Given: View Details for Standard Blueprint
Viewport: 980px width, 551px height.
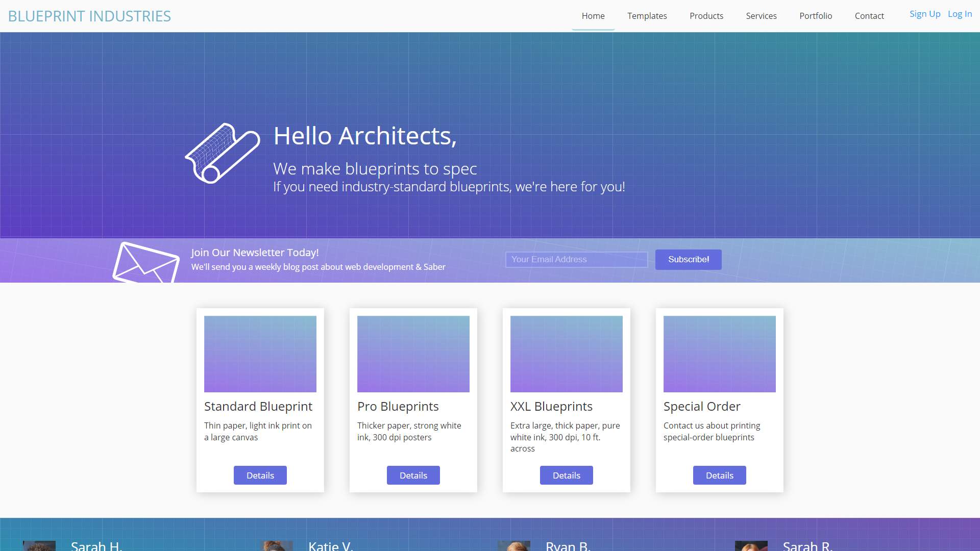Looking at the screenshot, I should pos(260,475).
